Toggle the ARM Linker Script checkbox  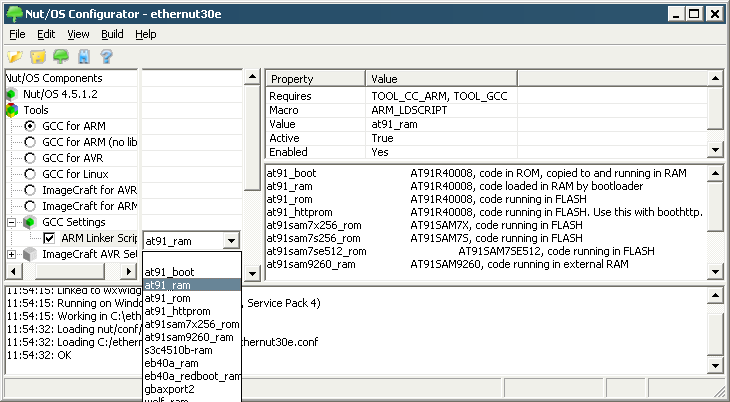[49, 238]
